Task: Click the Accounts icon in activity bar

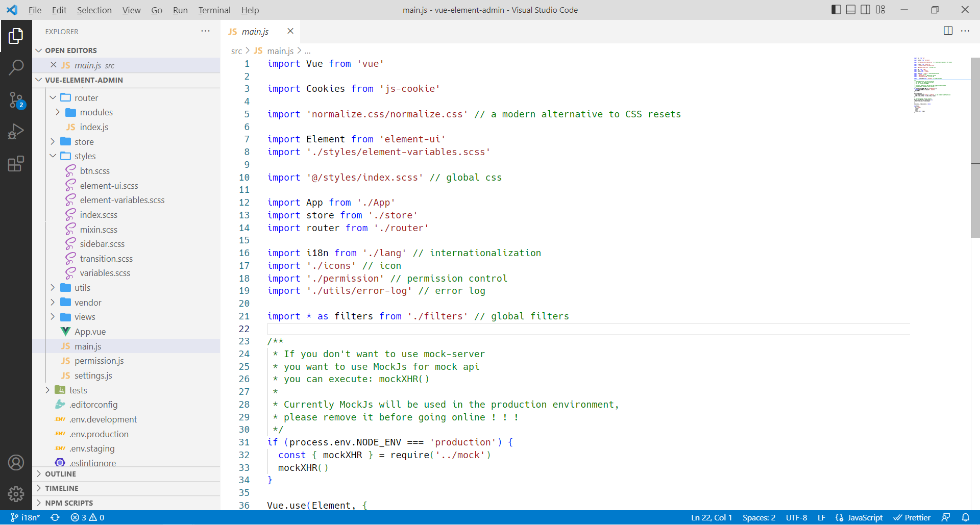Action: (16, 463)
